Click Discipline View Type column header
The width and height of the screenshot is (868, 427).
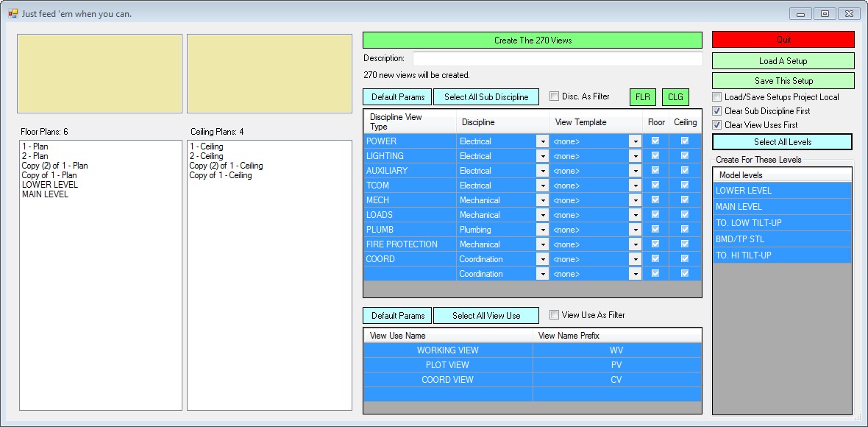tap(410, 121)
